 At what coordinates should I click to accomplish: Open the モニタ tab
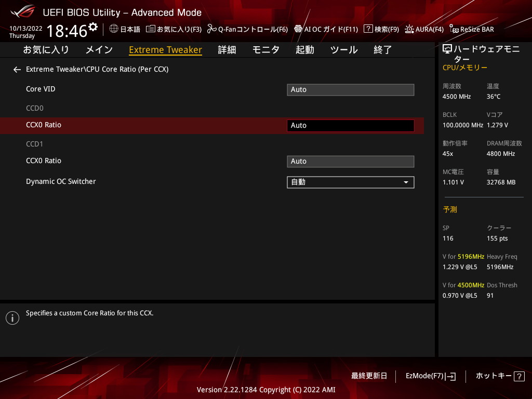point(265,50)
